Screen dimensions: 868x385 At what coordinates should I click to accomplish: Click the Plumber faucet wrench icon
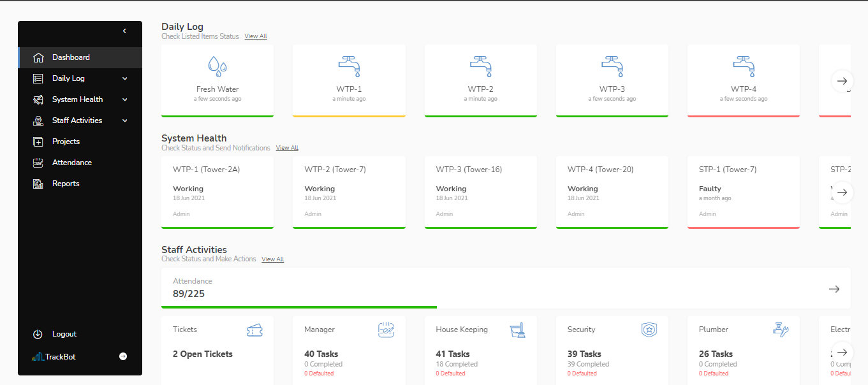(780, 330)
